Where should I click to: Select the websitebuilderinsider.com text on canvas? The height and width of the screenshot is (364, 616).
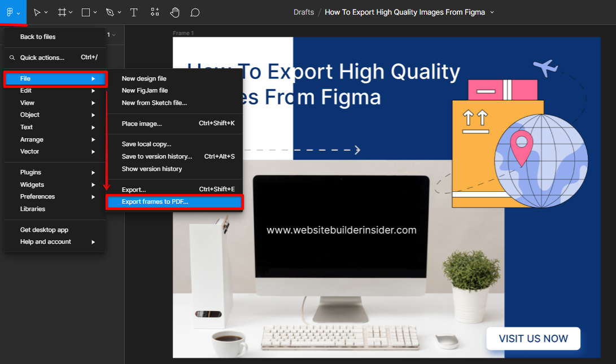[342, 230]
